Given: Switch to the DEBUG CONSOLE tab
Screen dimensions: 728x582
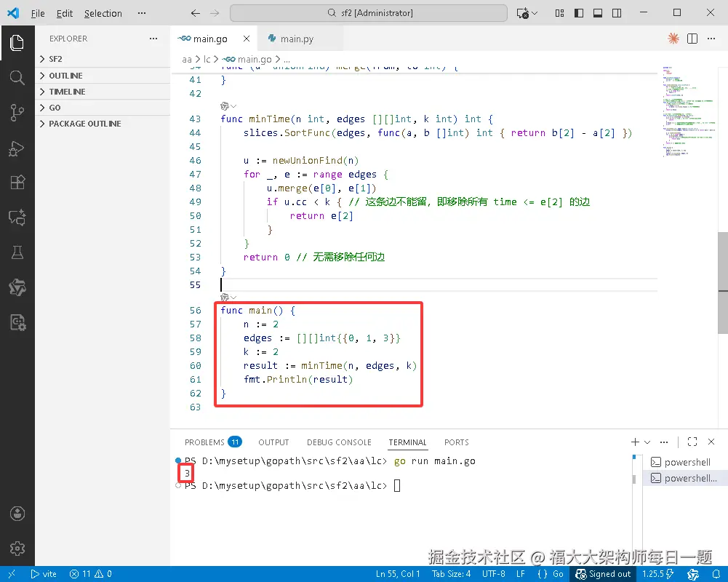Looking at the screenshot, I should pos(339,442).
